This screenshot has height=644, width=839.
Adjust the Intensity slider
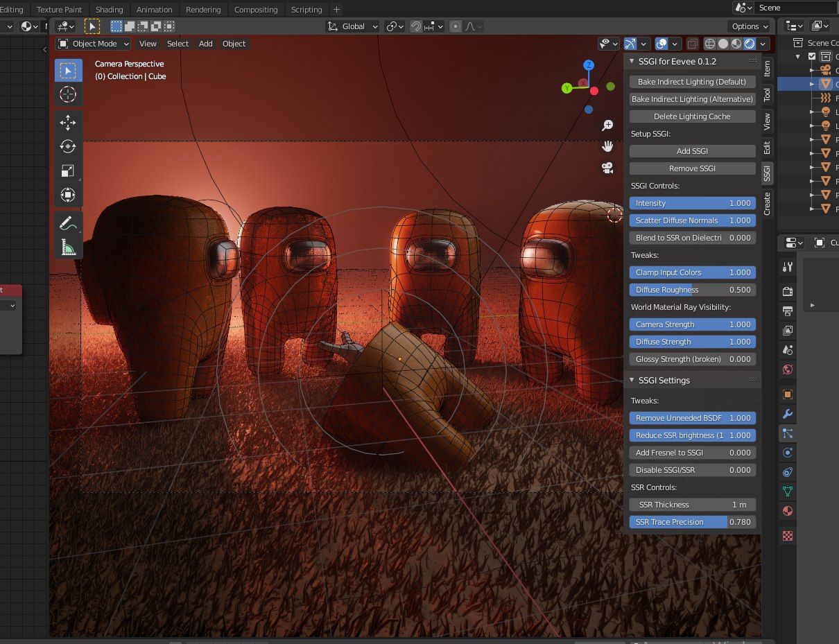coord(692,203)
